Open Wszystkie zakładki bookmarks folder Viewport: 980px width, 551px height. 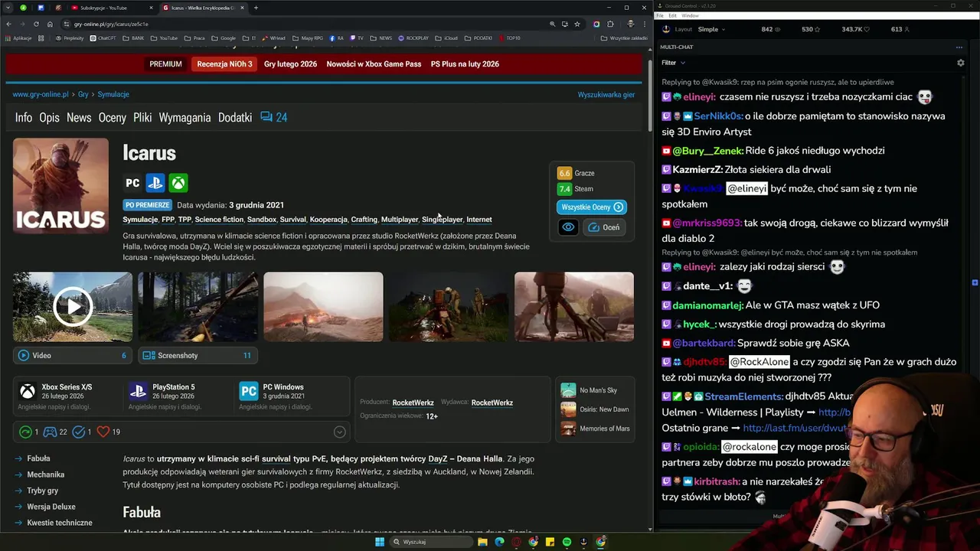(624, 37)
